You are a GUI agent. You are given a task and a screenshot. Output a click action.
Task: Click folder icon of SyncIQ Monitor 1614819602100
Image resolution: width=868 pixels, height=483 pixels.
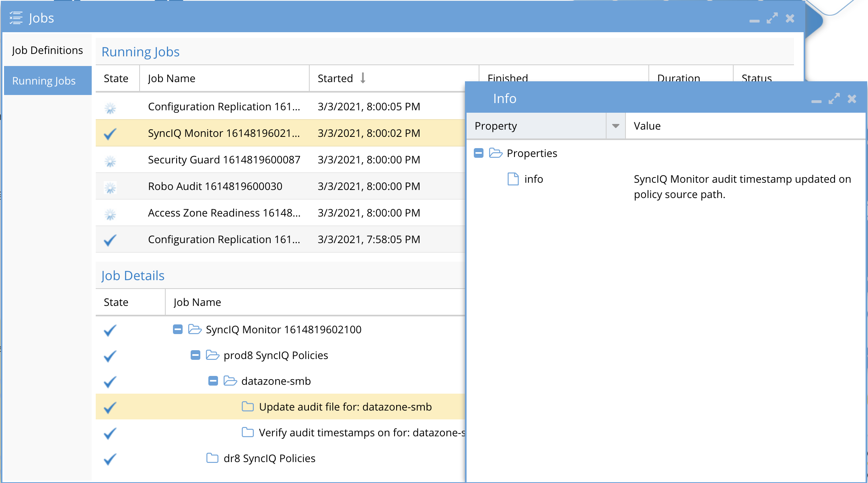coord(195,329)
